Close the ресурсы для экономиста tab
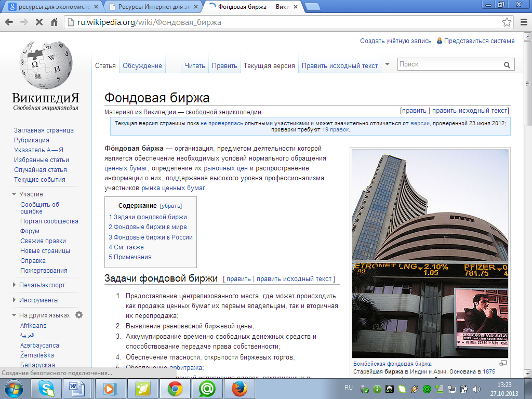 [96, 7]
